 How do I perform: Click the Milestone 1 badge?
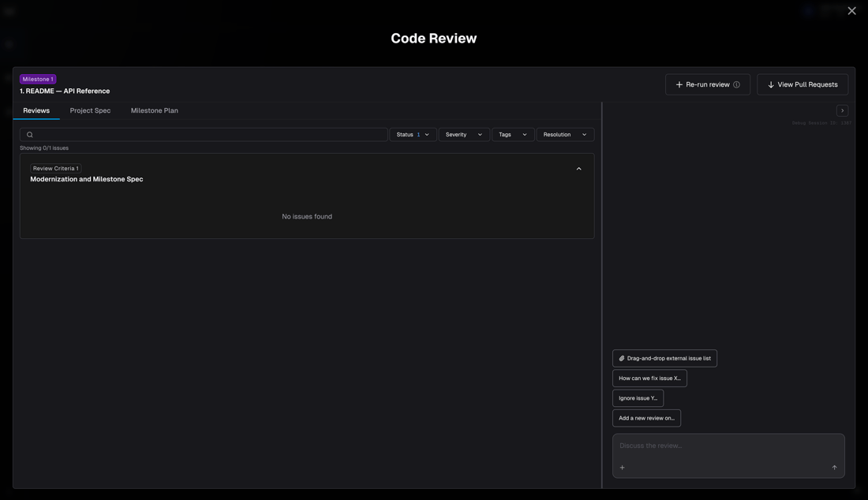pos(38,79)
